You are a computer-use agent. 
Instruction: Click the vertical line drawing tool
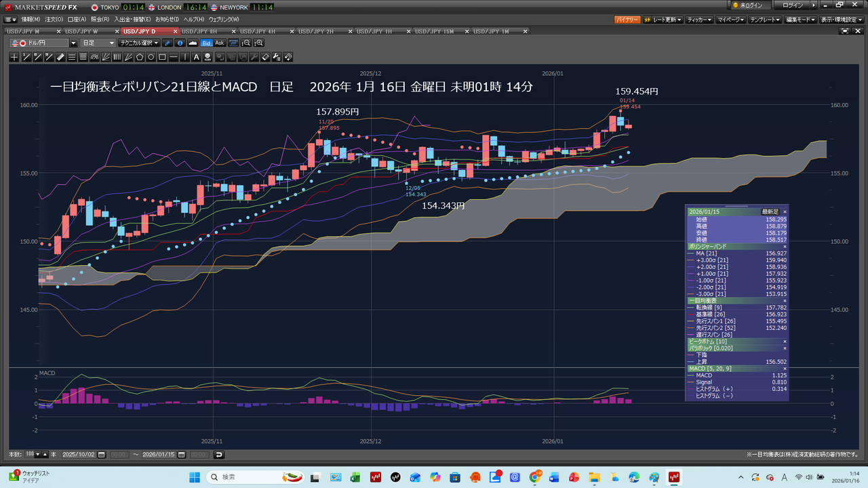186,57
